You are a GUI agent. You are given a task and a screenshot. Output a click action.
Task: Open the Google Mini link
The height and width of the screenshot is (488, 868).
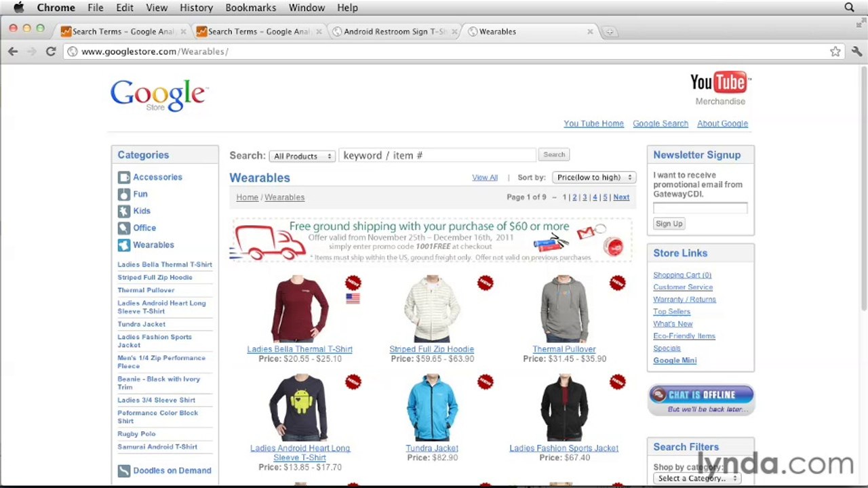(675, 361)
